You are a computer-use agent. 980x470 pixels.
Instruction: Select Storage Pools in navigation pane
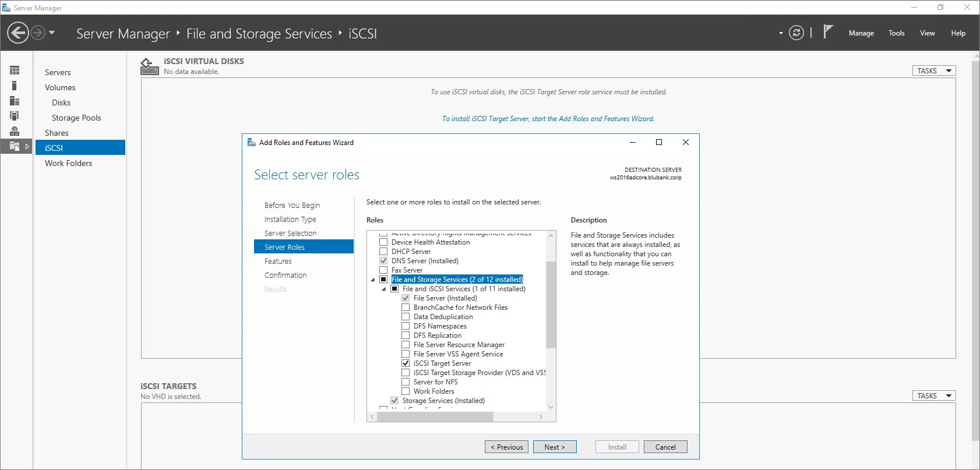pyautogui.click(x=76, y=118)
